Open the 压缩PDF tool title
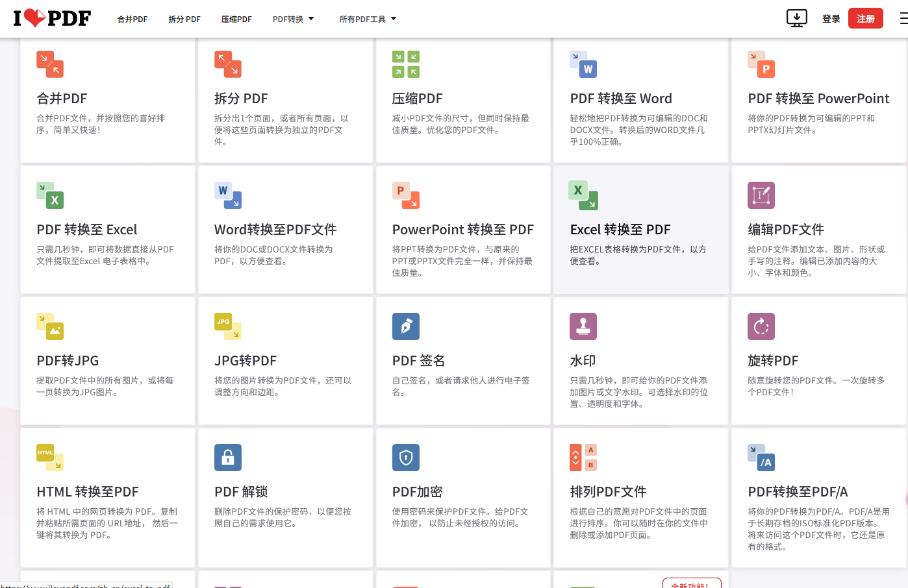The height and width of the screenshot is (588, 908). tap(418, 99)
